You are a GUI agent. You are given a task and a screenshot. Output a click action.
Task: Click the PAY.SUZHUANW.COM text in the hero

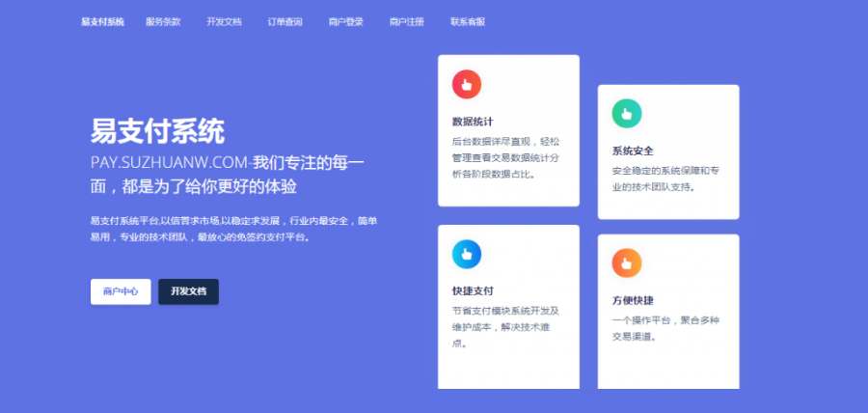pyautogui.click(x=170, y=163)
